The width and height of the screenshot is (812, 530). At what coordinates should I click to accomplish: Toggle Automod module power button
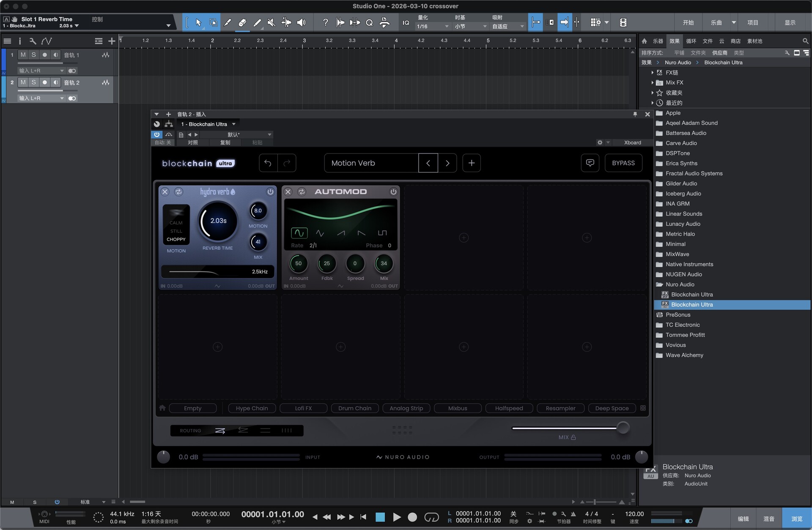pos(393,192)
